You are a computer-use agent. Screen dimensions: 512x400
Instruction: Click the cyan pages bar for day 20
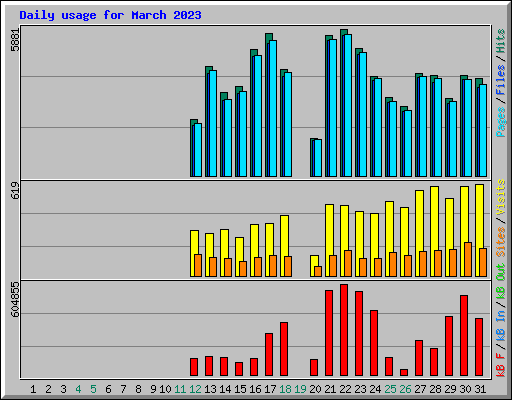click(x=318, y=158)
